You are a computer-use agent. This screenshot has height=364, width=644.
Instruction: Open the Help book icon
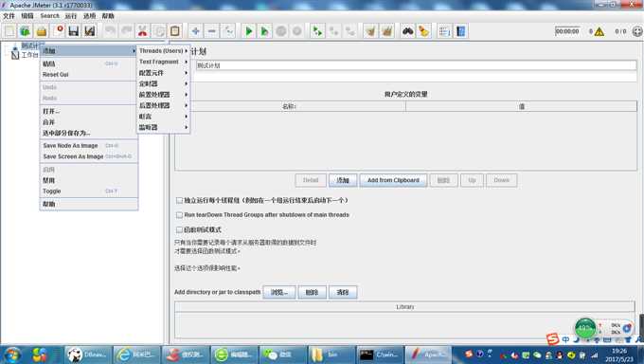(x=460, y=31)
